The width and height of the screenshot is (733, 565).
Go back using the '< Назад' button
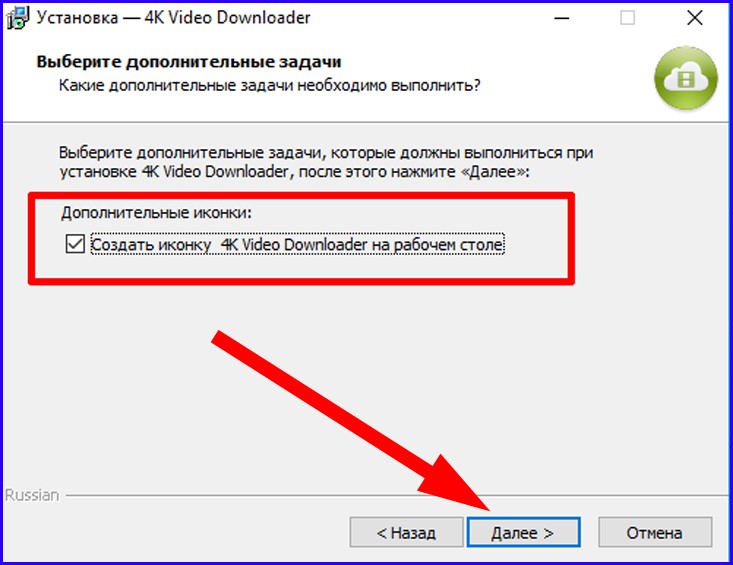tap(406, 532)
